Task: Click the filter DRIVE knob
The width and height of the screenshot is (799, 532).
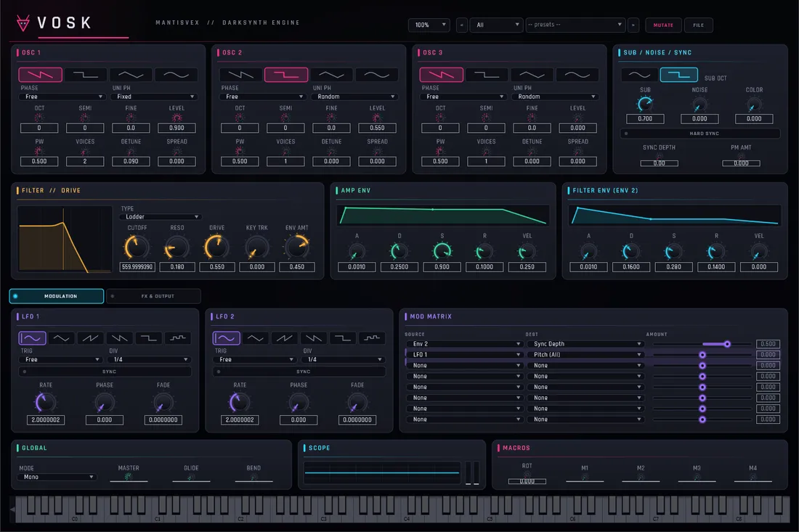Action: 216,247
